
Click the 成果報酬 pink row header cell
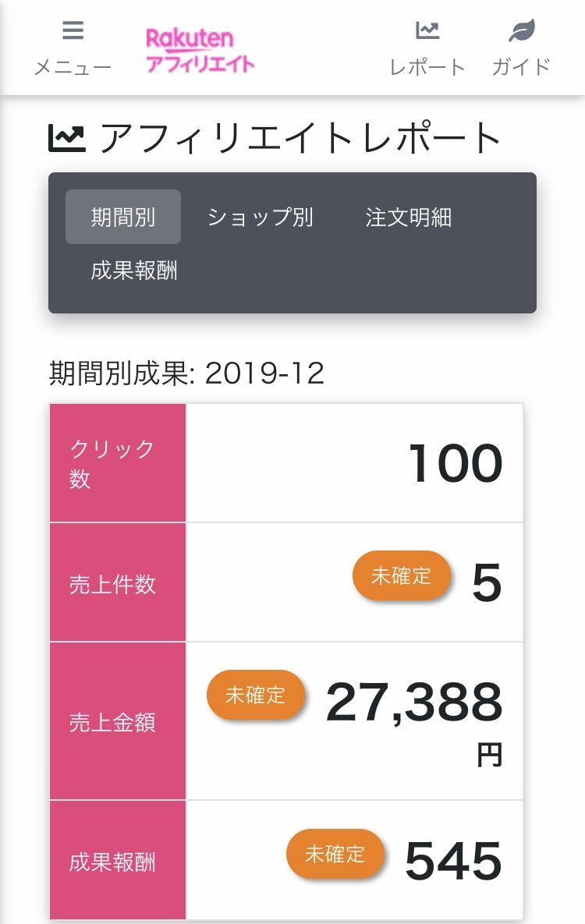[x=118, y=861]
